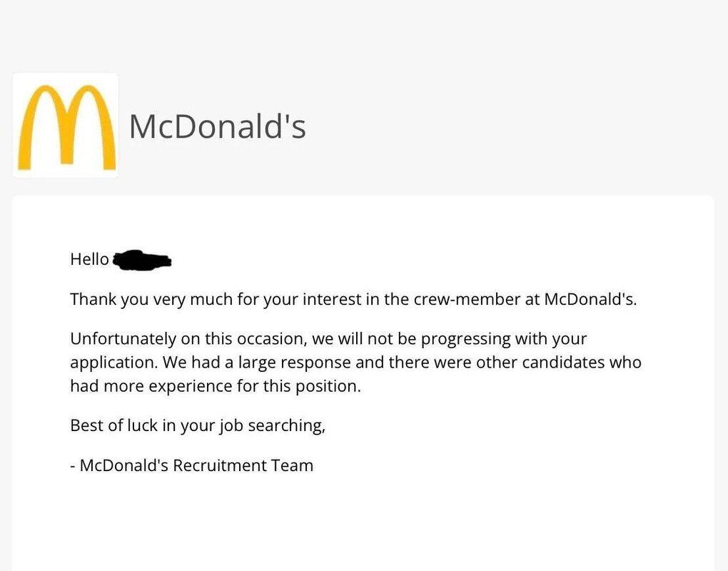Image resolution: width=728 pixels, height=571 pixels.
Task: Click the word "application" in the body
Action: (x=113, y=363)
